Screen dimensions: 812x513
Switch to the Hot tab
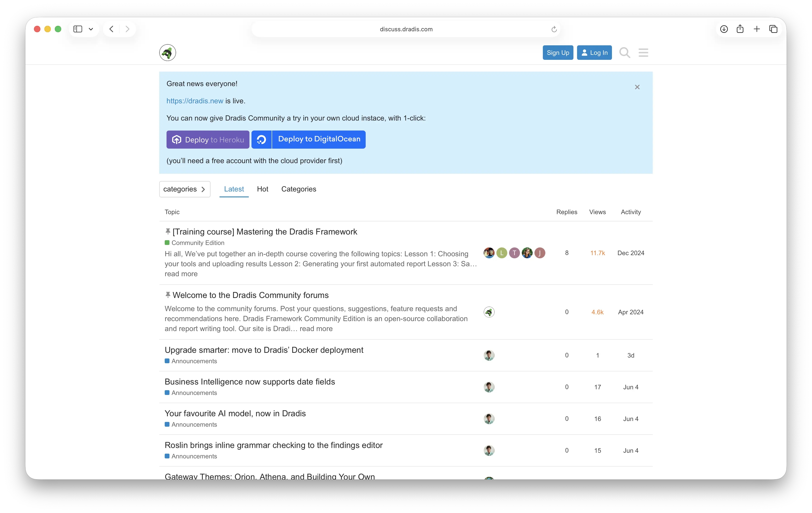[x=262, y=189]
